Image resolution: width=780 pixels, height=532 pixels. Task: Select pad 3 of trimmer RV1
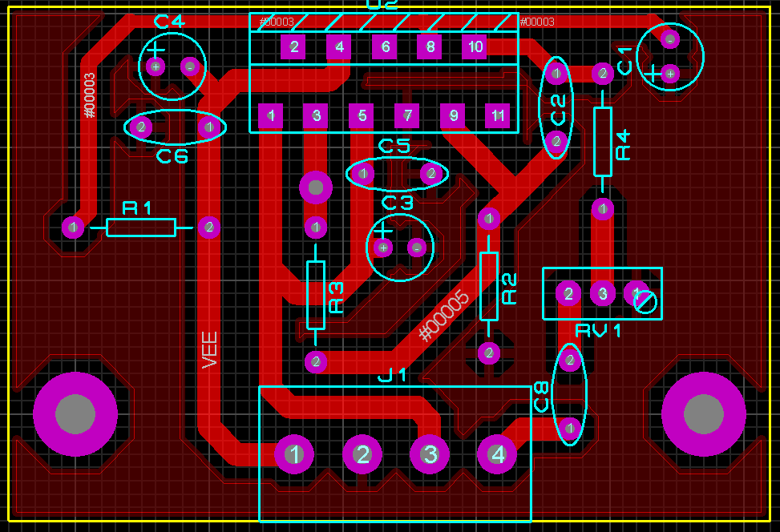click(602, 294)
